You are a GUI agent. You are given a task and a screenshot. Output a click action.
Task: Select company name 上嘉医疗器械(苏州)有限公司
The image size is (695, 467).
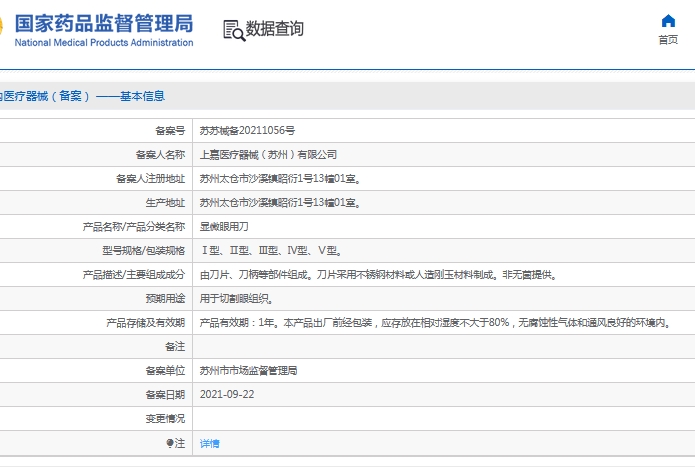click(268, 155)
